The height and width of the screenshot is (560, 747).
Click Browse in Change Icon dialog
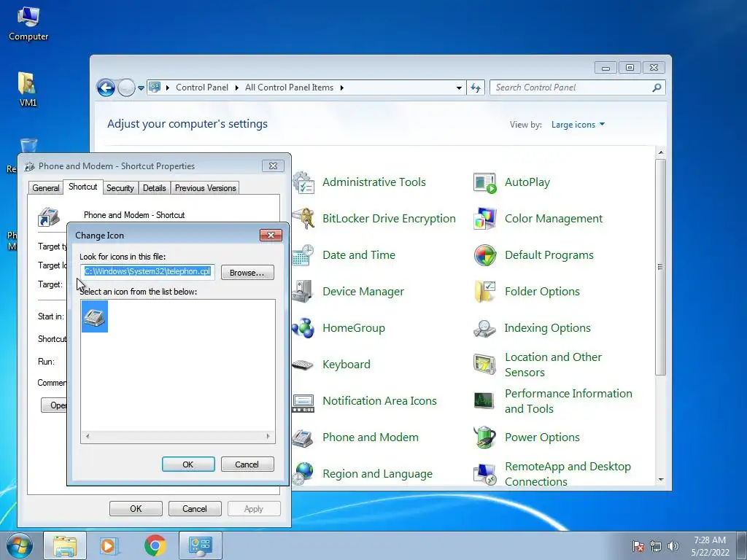tap(247, 273)
